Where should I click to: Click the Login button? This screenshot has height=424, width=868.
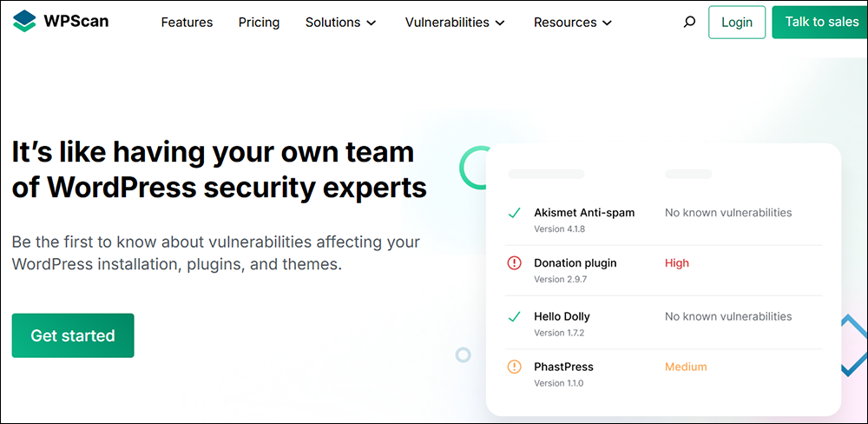click(x=737, y=23)
